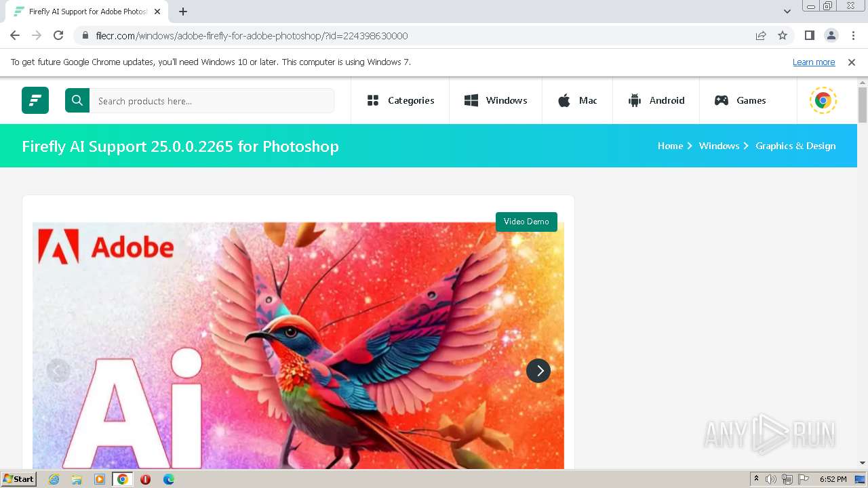Click the network tray icon

pyautogui.click(x=787, y=479)
